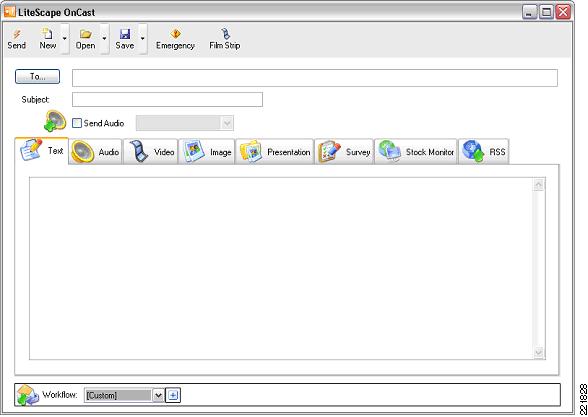Click inside the Subject input field
Viewport: 588px width, 417px height.
pyautogui.click(x=167, y=99)
